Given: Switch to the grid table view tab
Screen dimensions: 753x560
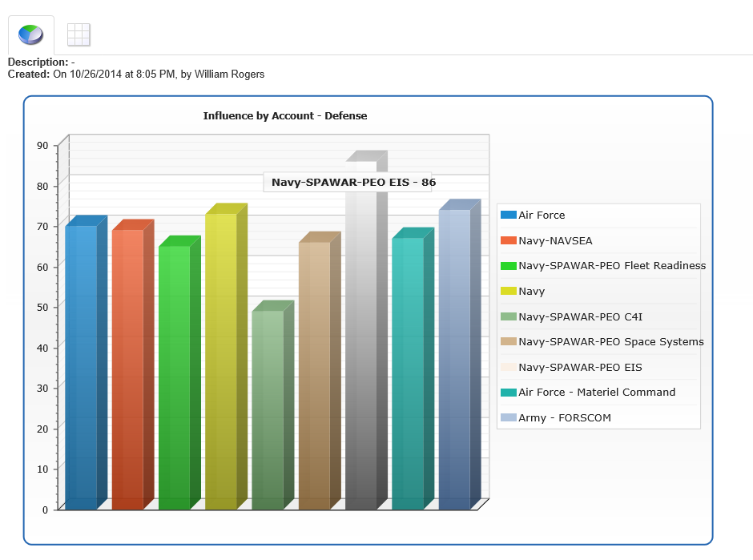Looking at the screenshot, I should tap(79, 34).
